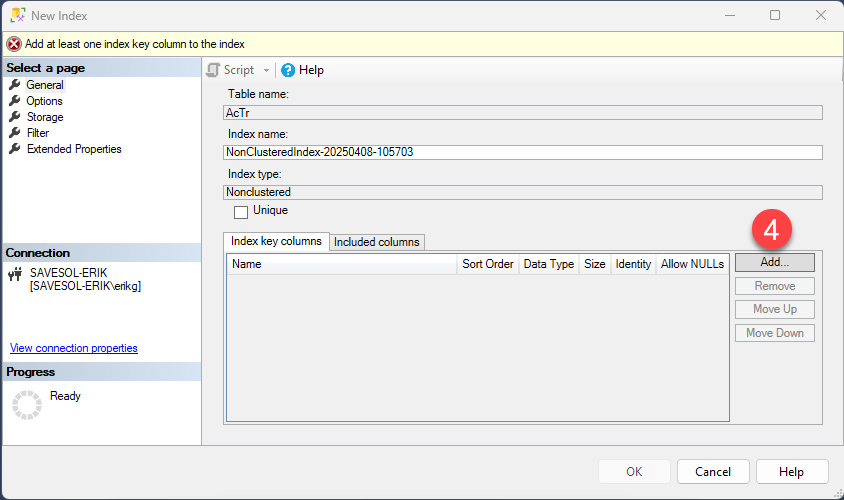Click the red error icon in banner
The width and height of the screenshot is (844, 500).
click(x=14, y=44)
